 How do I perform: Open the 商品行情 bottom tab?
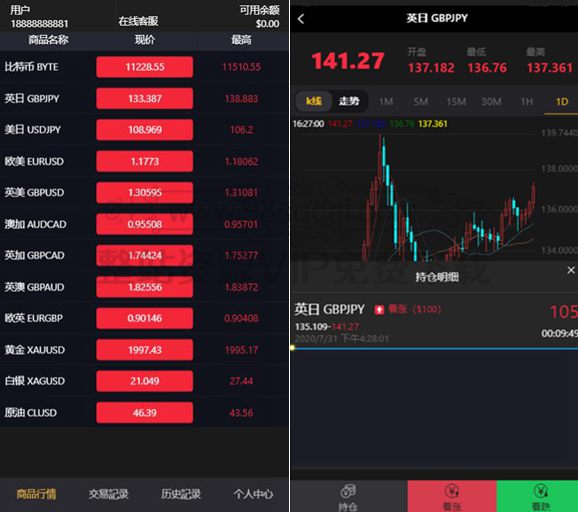pyautogui.click(x=36, y=494)
